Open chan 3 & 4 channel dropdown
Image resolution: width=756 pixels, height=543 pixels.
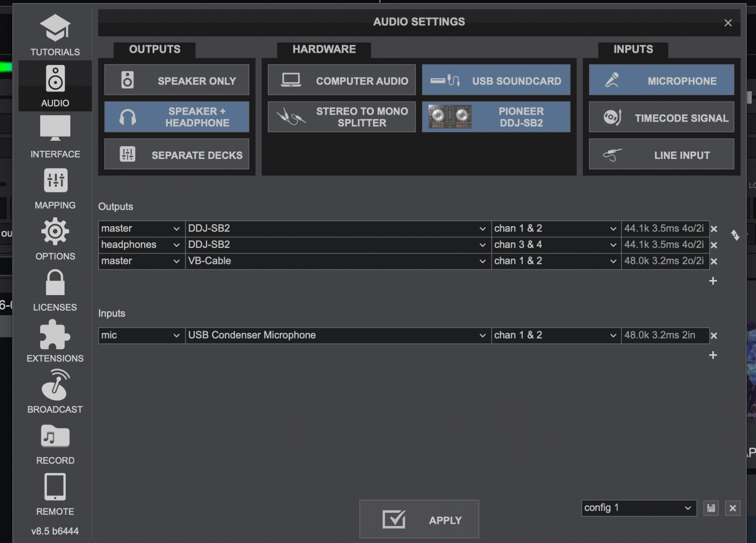pos(556,245)
